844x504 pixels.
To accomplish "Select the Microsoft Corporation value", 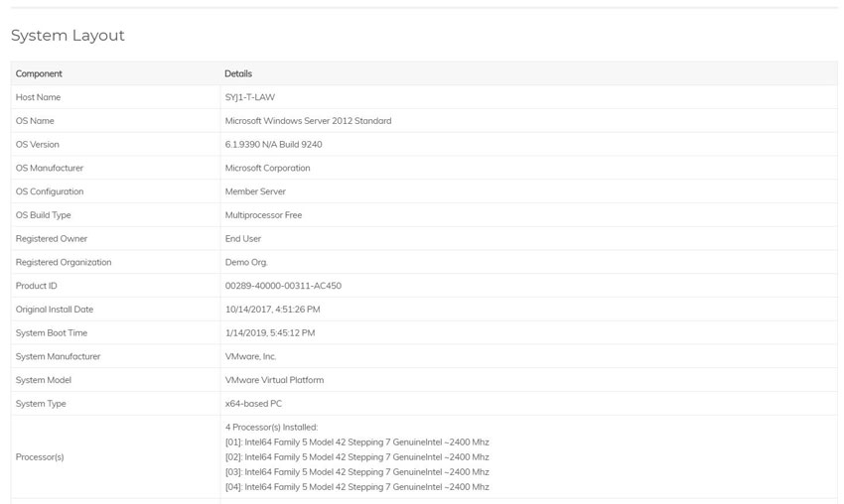I will click(x=267, y=169).
